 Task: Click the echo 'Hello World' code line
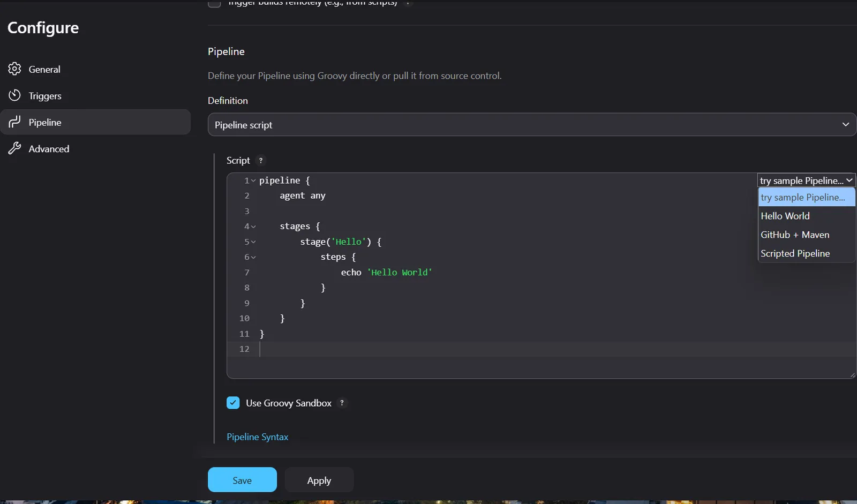coord(387,273)
